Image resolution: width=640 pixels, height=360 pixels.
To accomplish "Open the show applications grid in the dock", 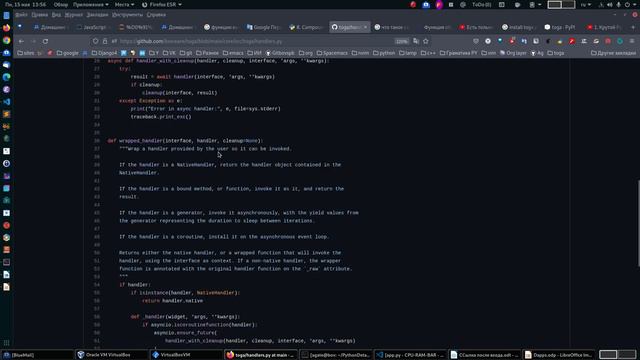I will (x=7, y=343).
